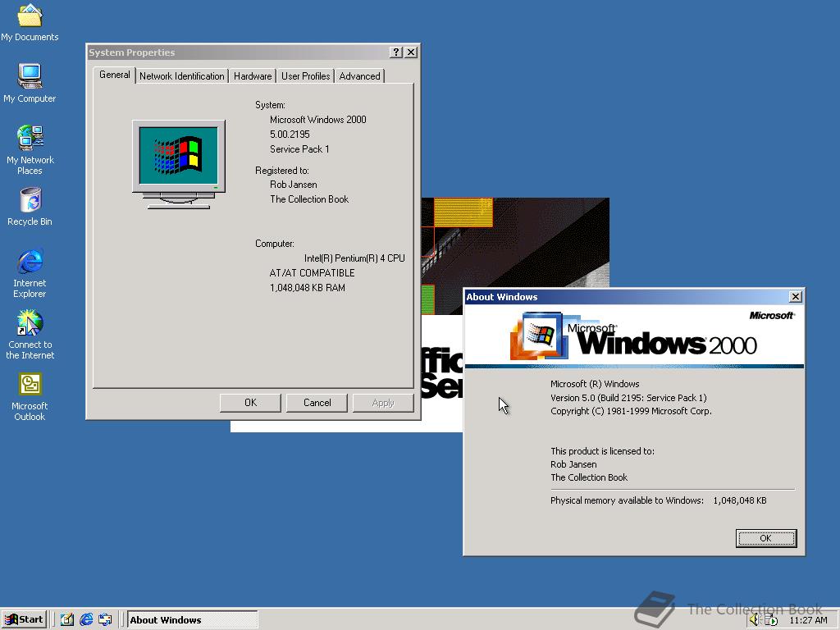Open the User Profiles tab
Image resolution: width=840 pixels, height=630 pixels.
pos(305,76)
